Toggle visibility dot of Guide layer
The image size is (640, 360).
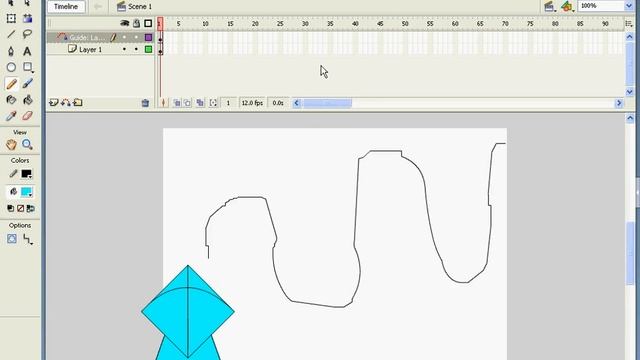[124, 38]
